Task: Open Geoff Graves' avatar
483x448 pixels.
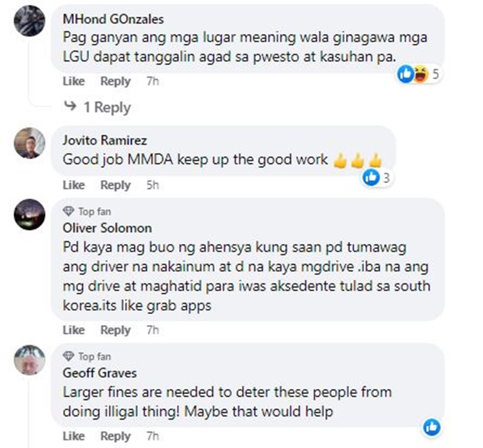Action: point(30,360)
